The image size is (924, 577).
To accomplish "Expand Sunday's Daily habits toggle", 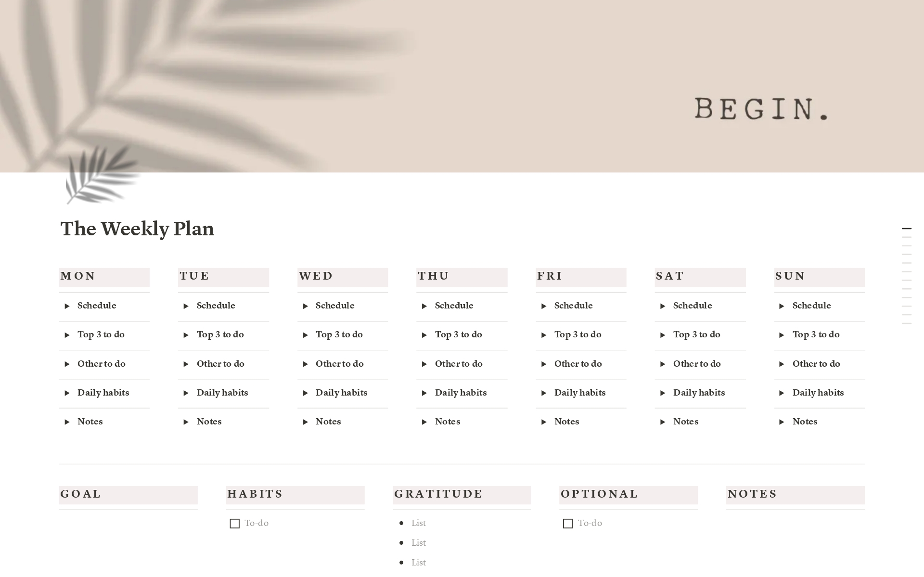I will point(782,393).
